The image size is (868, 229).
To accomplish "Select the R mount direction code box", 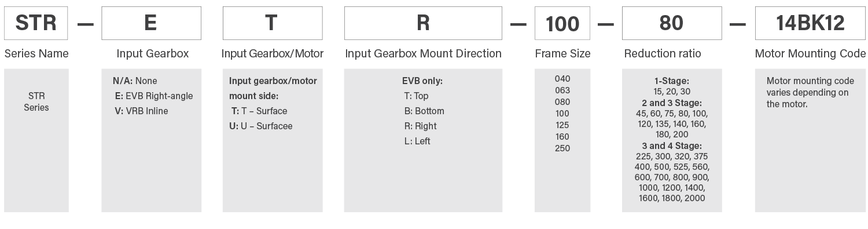I will point(423,23).
